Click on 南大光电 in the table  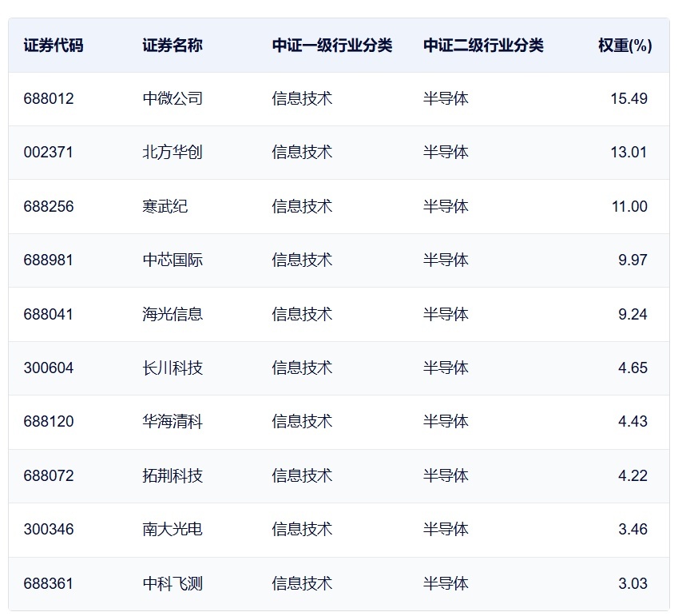point(173,529)
